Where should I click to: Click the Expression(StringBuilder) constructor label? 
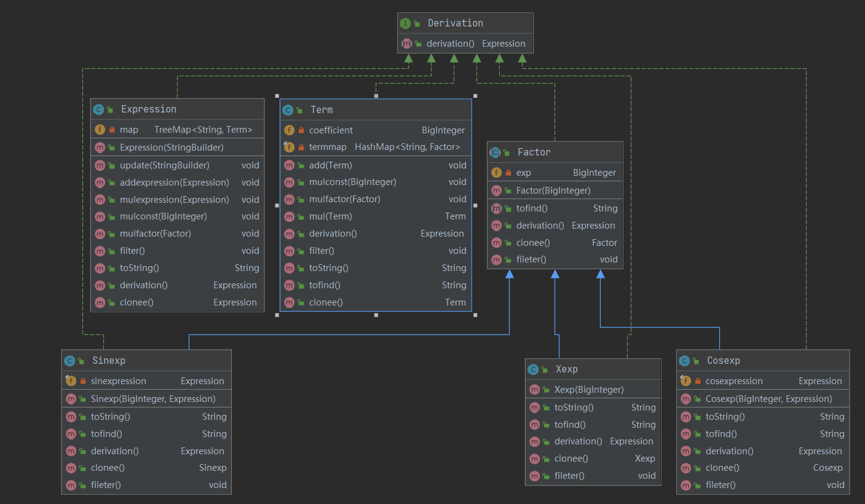point(172,148)
